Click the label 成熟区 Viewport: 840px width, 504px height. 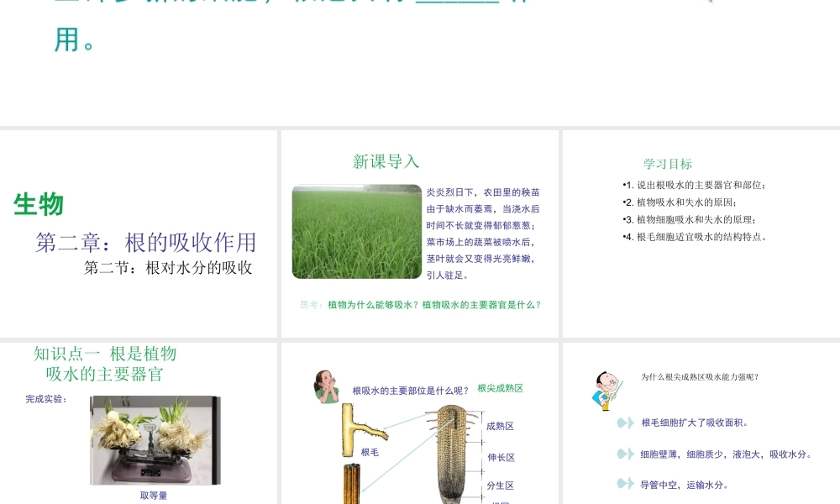[x=501, y=427]
